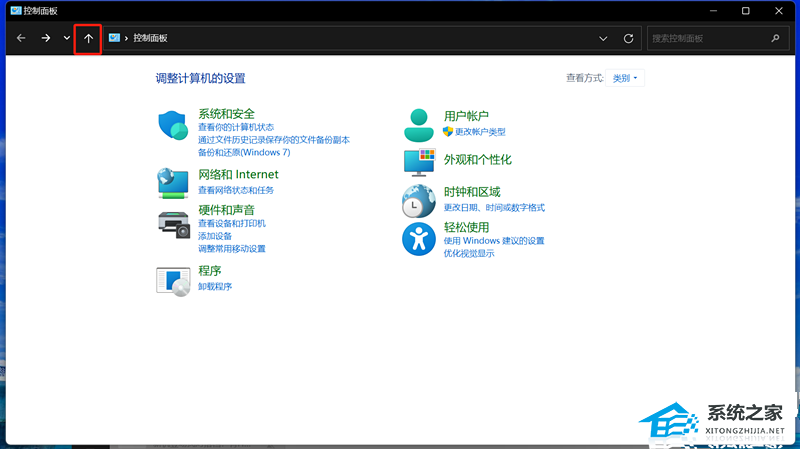Image resolution: width=800 pixels, height=449 pixels.
Task: Click 优化视觉显示 link
Action: point(468,254)
